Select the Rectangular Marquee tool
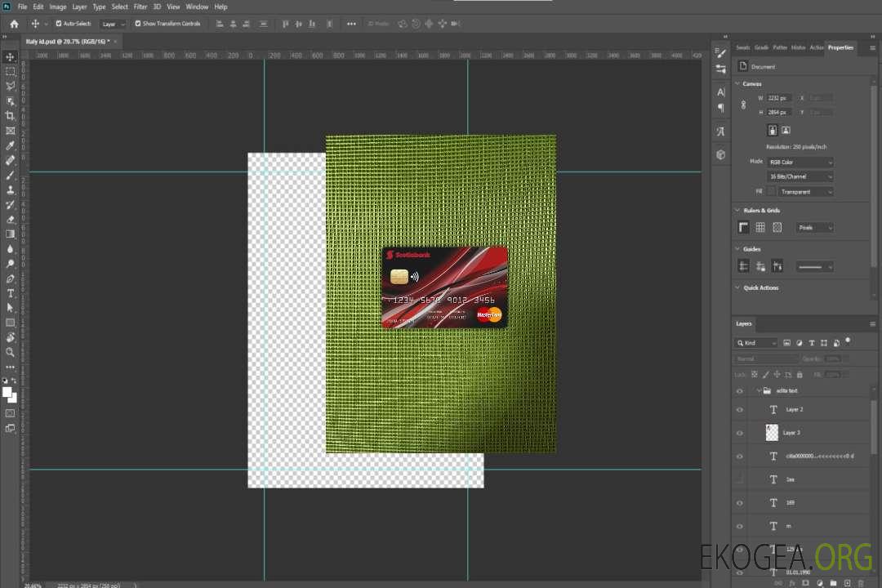882x588 pixels. 11,71
